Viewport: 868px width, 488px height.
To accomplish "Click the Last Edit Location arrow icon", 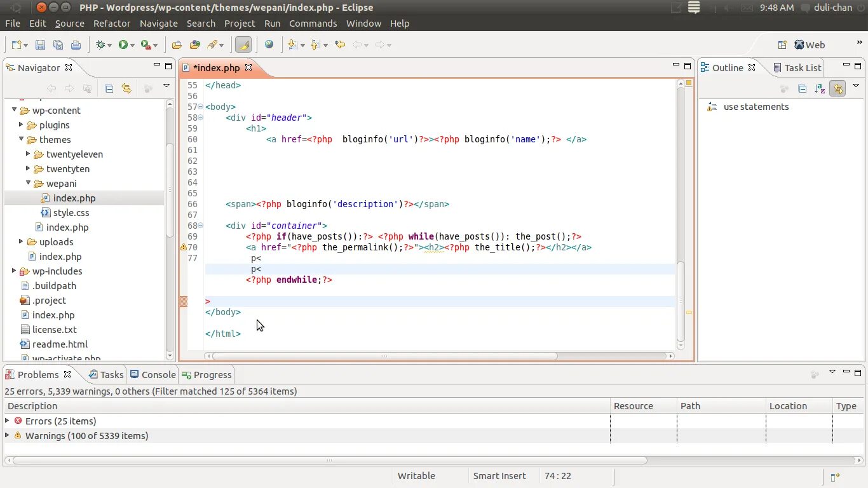I will pos(340,44).
